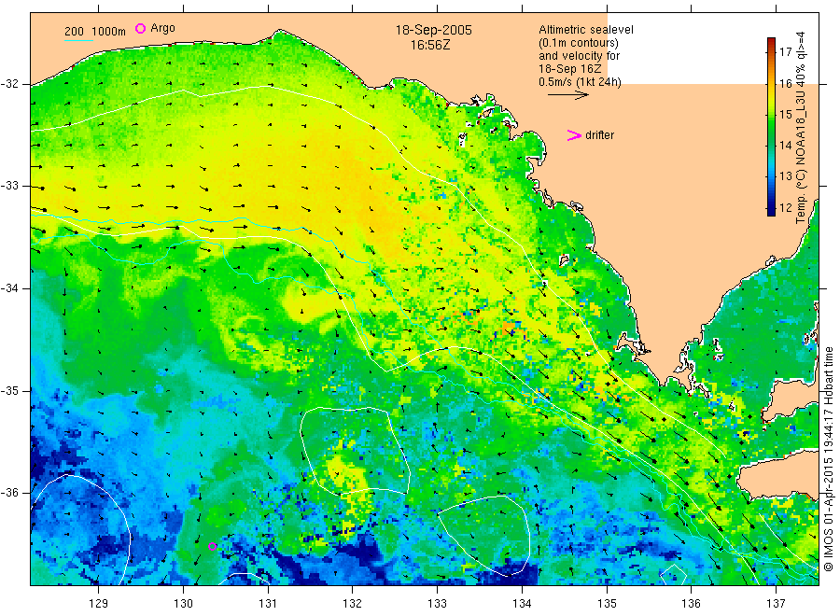Screen dimensions: 840x616
Task: Click the 15 value on color bar scale
Action: coord(785,114)
